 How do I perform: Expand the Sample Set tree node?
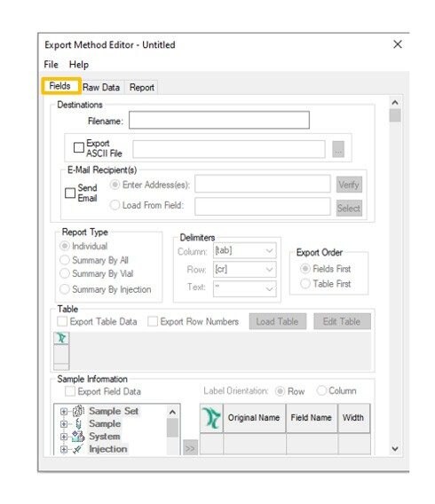(64, 411)
